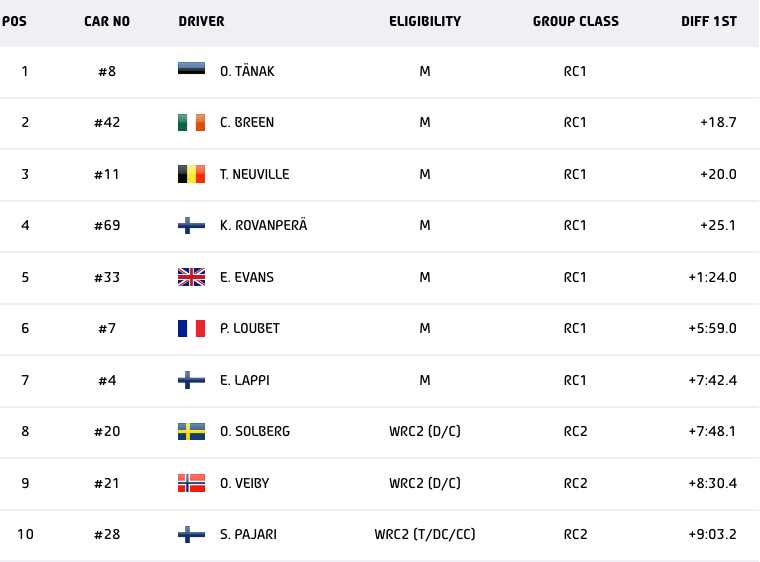The image size is (760, 562).
Task: Click the WRC2 (T/DC/CC) eligibility cell
Action: (425, 534)
